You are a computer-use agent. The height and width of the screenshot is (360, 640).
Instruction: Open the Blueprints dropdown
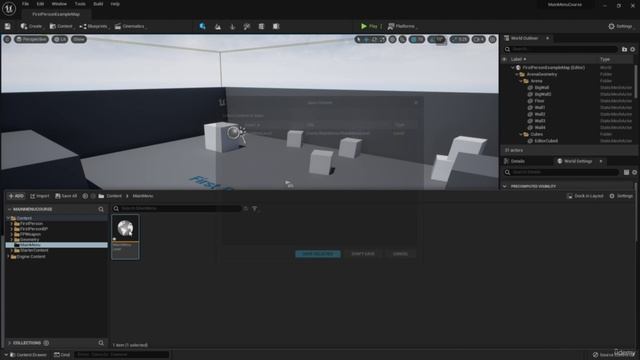click(94, 26)
